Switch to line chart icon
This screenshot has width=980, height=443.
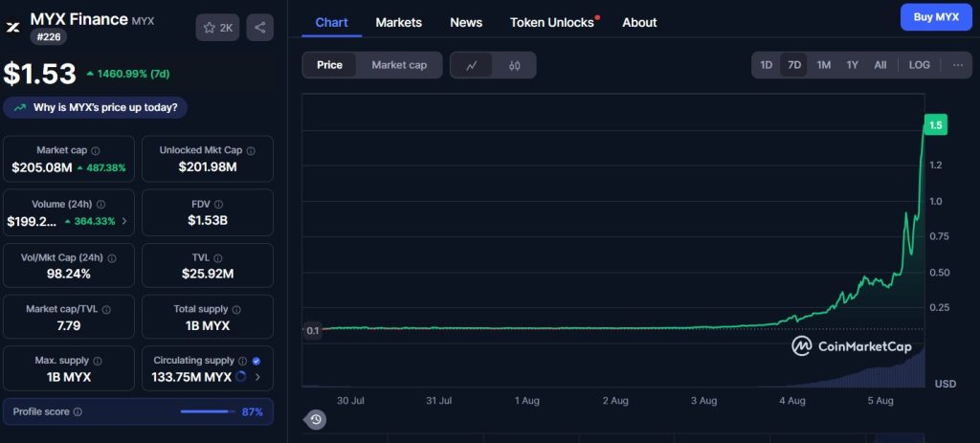click(471, 65)
